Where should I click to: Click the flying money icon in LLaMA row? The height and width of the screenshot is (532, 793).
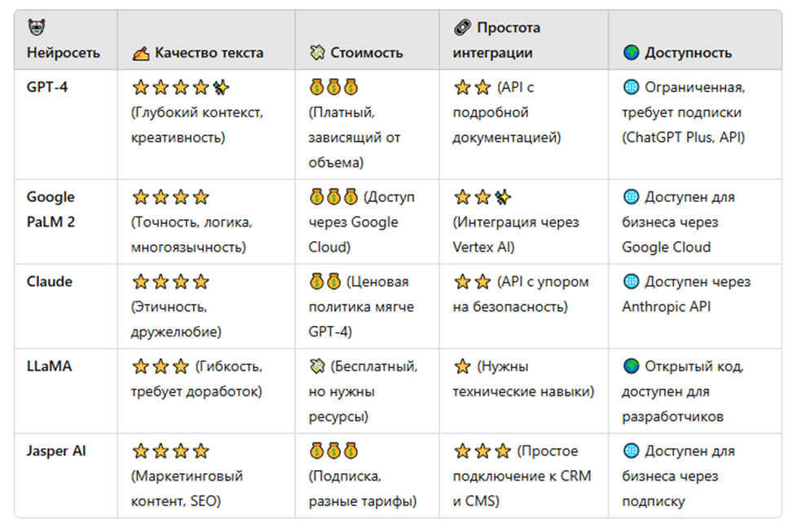point(317,367)
